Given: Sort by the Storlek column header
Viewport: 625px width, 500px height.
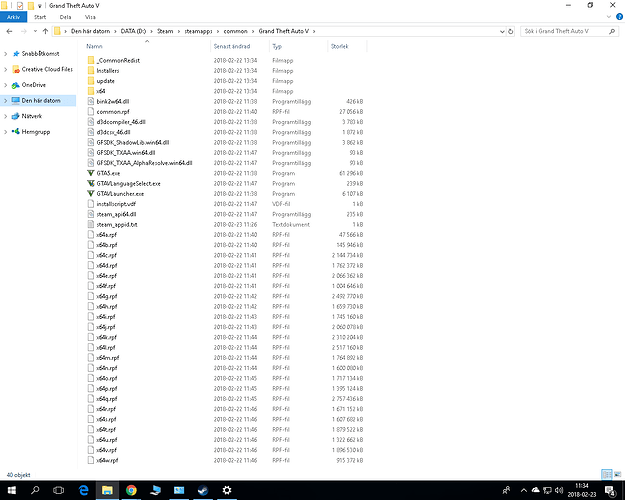Looking at the screenshot, I should pyautogui.click(x=340, y=46).
